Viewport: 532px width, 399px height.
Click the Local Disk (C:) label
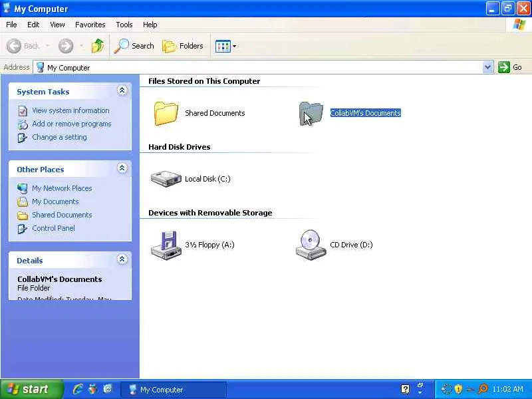207,179
